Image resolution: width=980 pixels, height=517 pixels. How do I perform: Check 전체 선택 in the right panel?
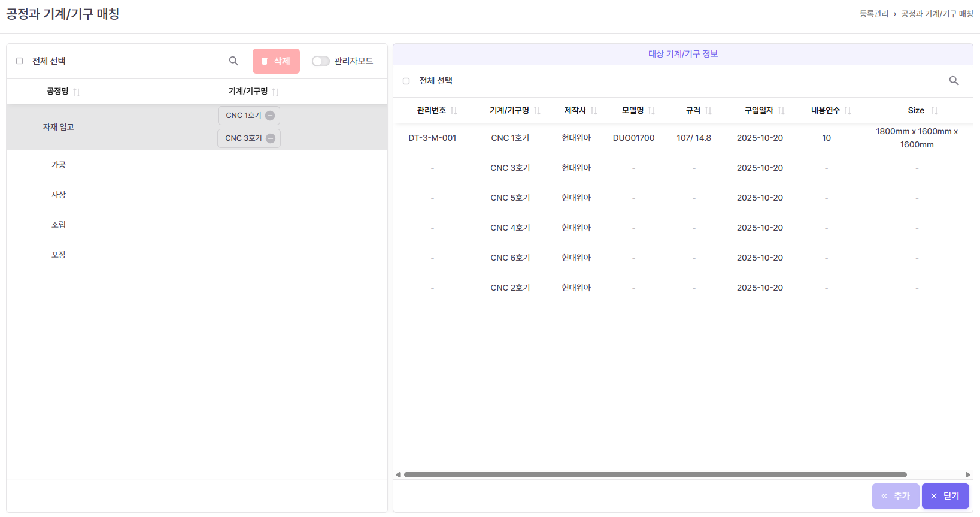pos(406,81)
